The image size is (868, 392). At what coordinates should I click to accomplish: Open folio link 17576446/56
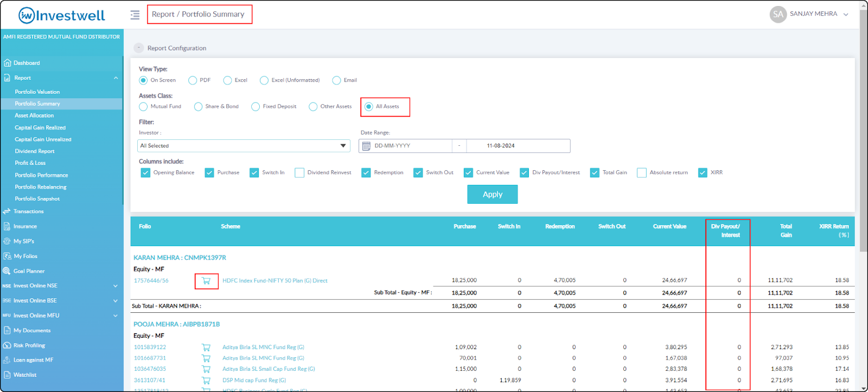(x=151, y=281)
